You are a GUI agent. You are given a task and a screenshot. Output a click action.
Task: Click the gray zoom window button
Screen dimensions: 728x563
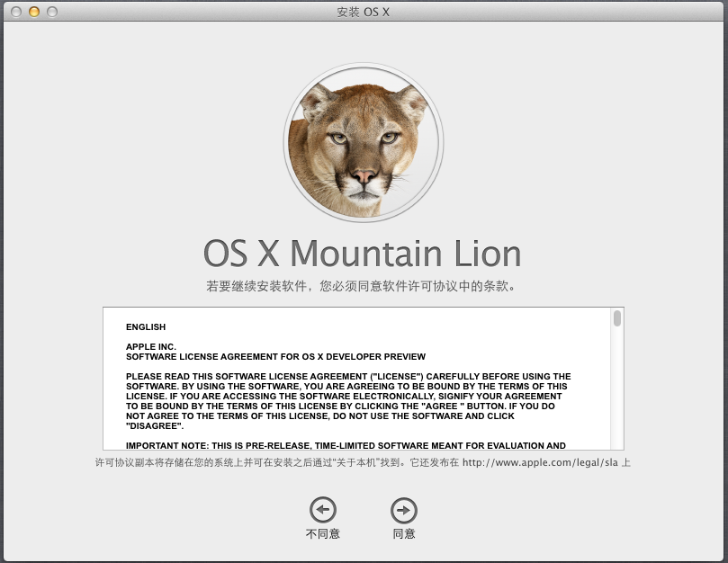[52, 12]
